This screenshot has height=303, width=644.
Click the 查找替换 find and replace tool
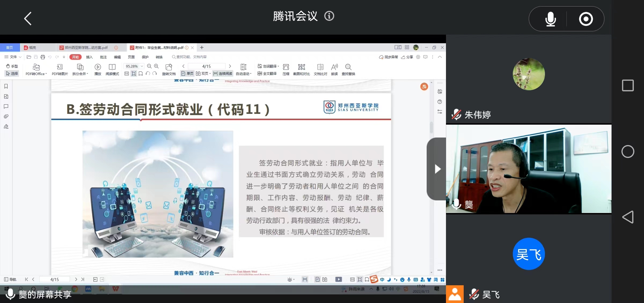point(348,70)
